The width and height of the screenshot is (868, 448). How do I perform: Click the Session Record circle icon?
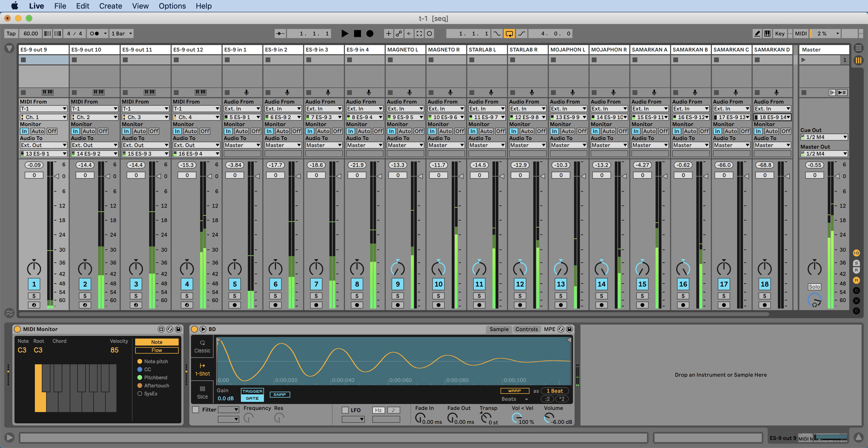coord(429,33)
